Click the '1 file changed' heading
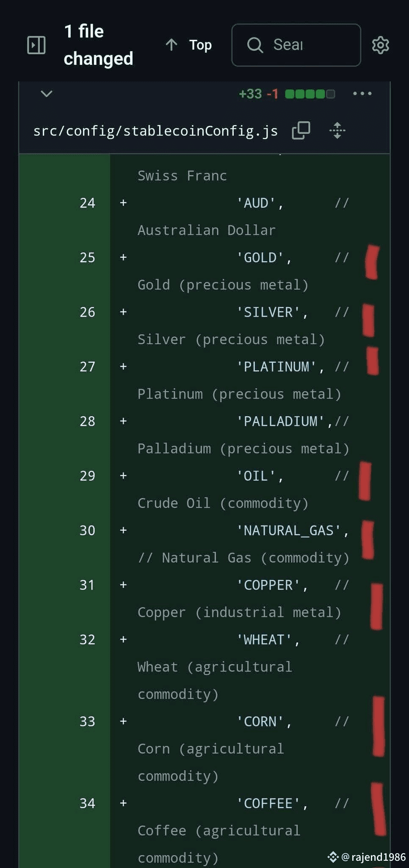Image resolution: width=409 pixels, height=868 pixels. 98,45
